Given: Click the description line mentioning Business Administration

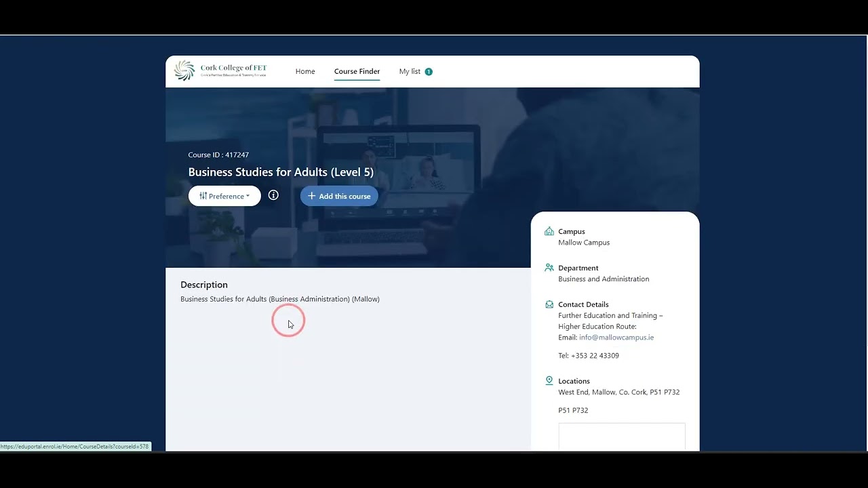Looking at the screenshot, I should (x=280, y=299).
